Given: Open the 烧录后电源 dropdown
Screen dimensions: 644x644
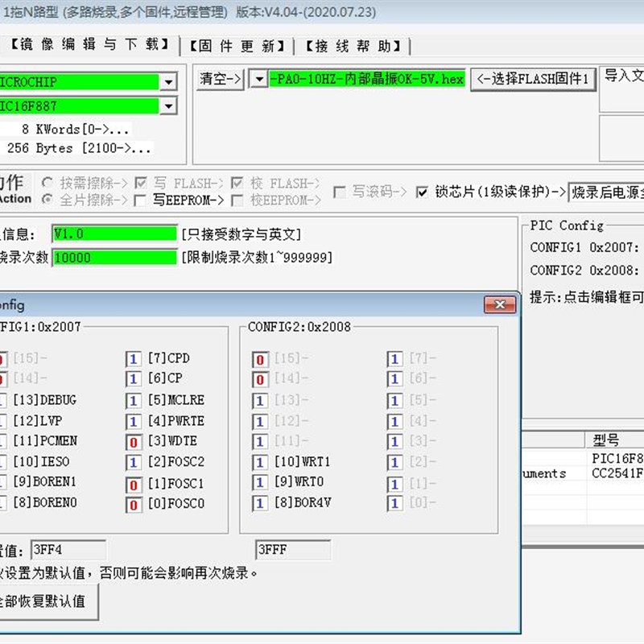Looking at the screenshot, I should click(x=606, y=192).
